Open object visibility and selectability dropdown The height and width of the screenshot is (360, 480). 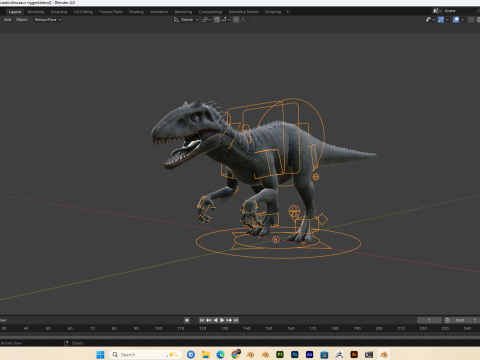[430, 20]
